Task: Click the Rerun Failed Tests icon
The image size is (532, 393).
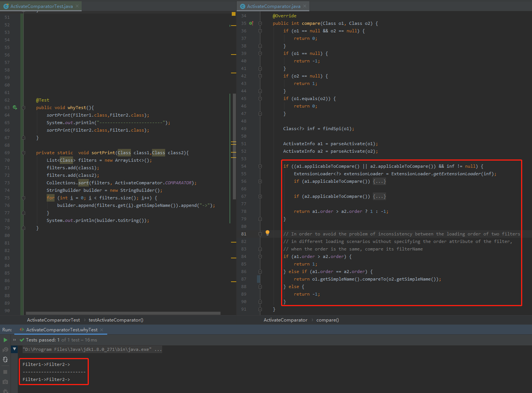Action: tap(5, 350)
